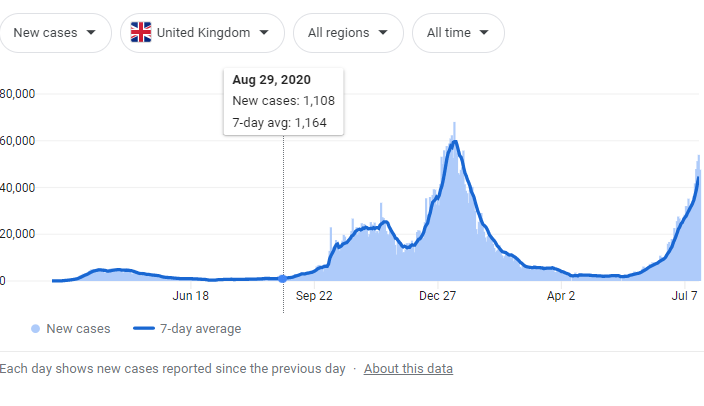Image resolution: width=704 pixels, height=406 pixels.
Task: Open the All time range dropdown
Action: tap(458, 33)
